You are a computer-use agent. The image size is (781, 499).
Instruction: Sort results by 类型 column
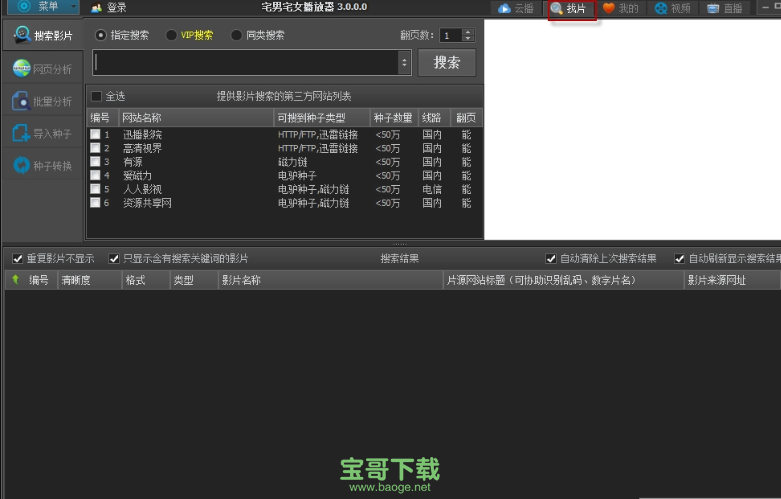pos(194,280)
